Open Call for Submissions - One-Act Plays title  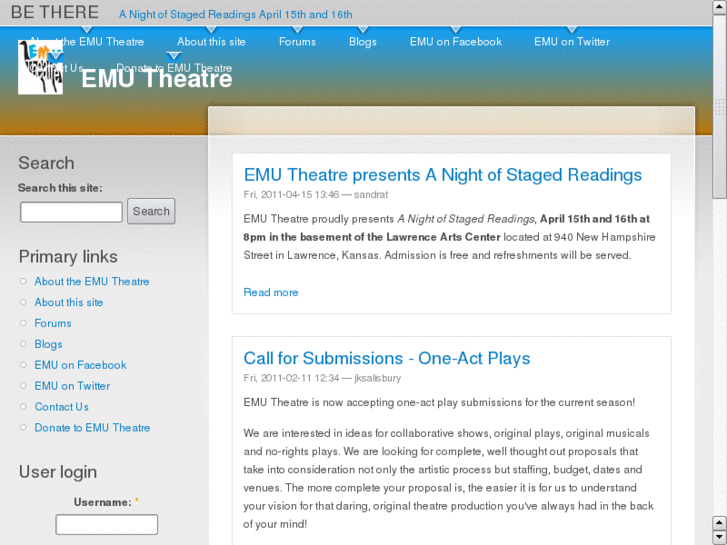pos(387,359)
